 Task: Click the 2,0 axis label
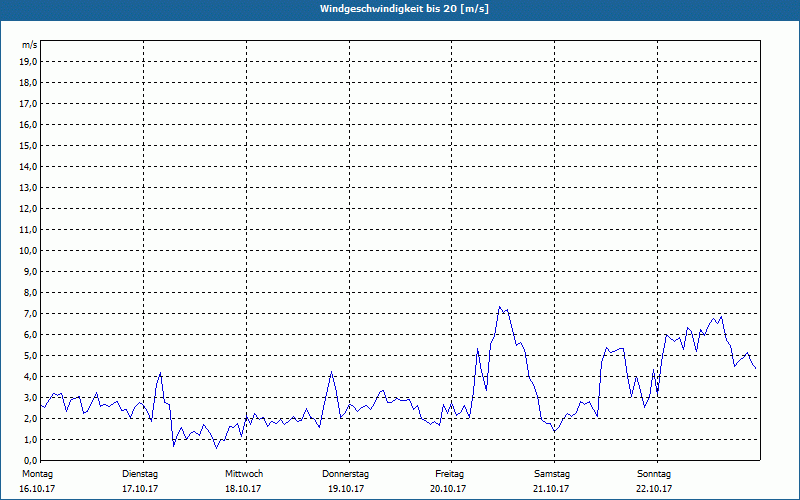31,419
